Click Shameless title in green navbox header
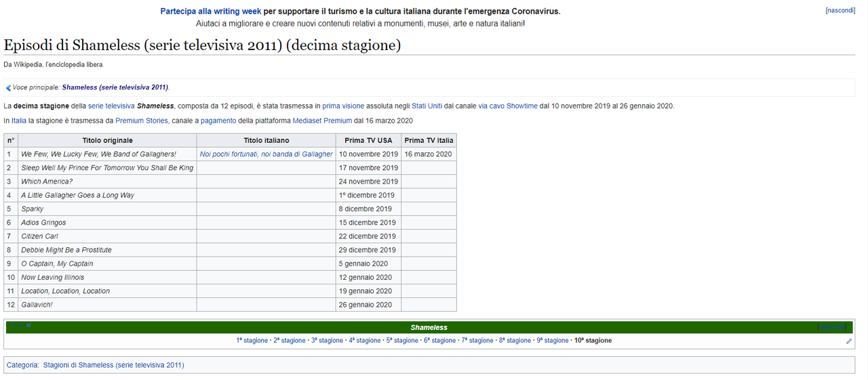This screenshot has width=868, height=380. pos(429,328)
